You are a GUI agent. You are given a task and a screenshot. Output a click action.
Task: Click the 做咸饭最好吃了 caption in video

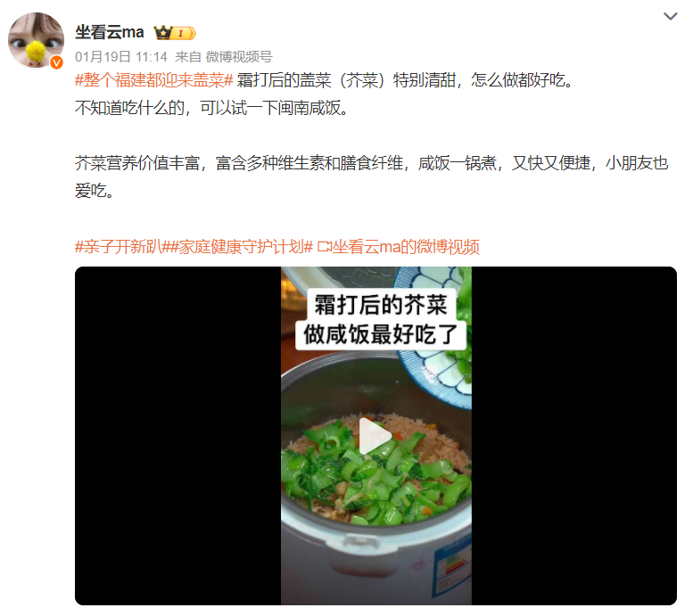click(381, 334)
